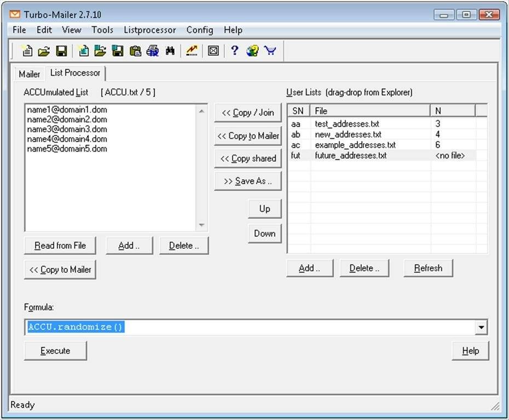Open the Listprocessor menu

click(x=149, y=30)
